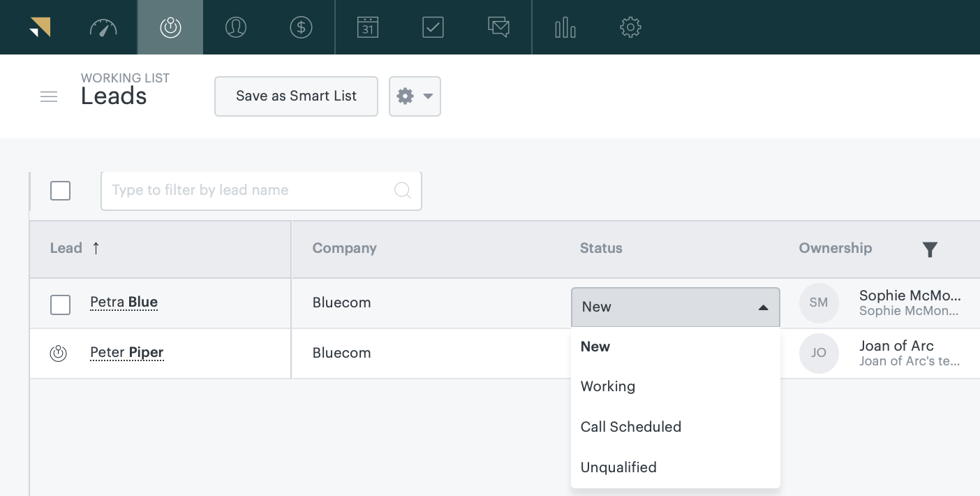The width and height of the screenshot is (980, 496).
Task: Click the Ownership filter funnel icon
Action: point(929,249)
